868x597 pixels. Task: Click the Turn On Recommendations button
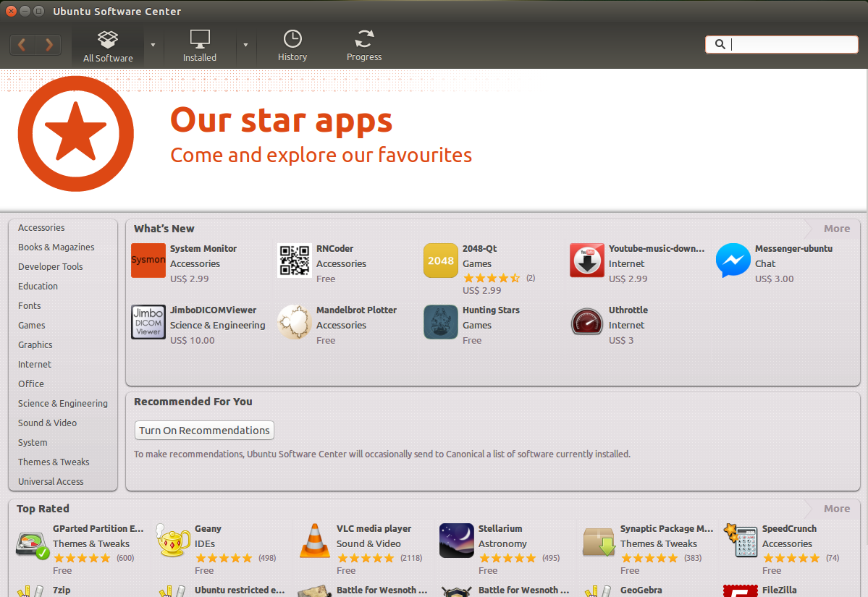coord(204,431)
